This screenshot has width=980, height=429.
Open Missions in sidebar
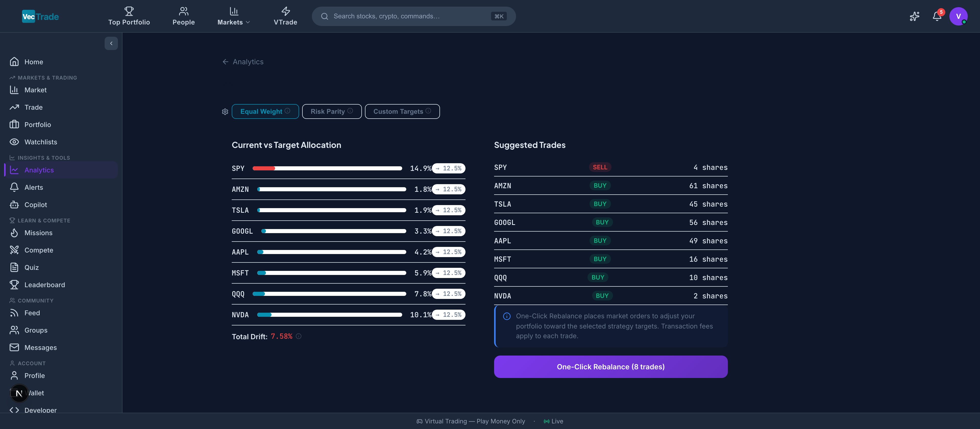pyautogui.click(x=61, y=233)
